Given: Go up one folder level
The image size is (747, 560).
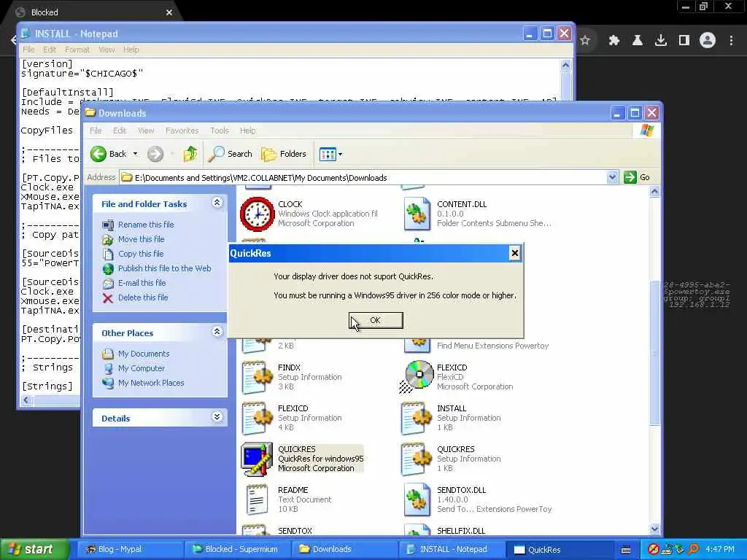Looking at the screenshot, I should (x=190, y=154).
